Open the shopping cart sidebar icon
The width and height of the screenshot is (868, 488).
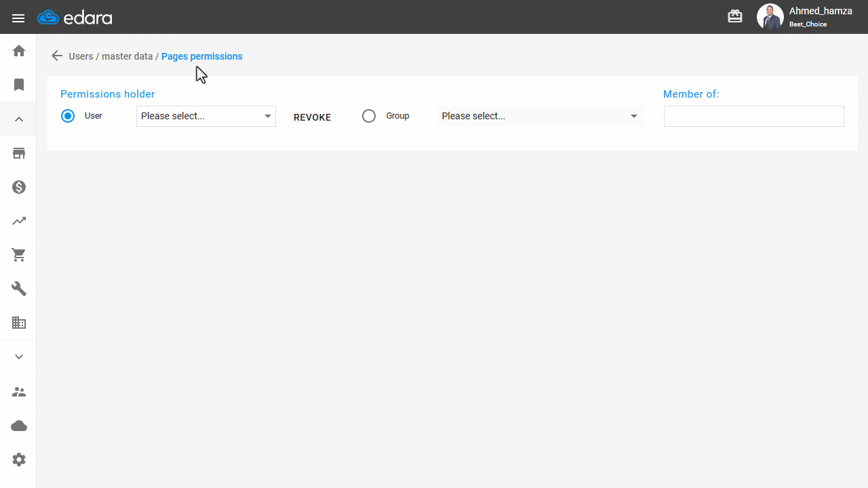coord(19,255)
